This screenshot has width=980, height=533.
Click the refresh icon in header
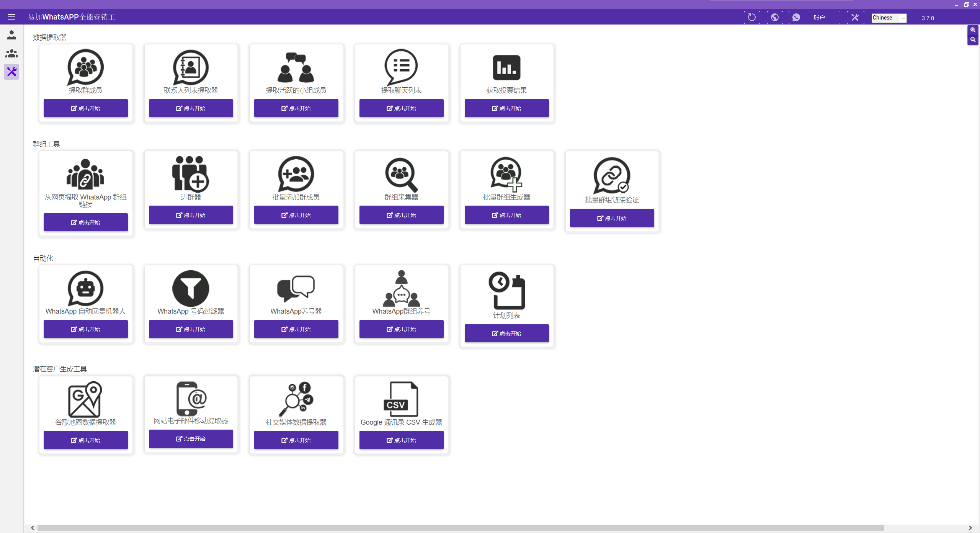pos(752,17)
